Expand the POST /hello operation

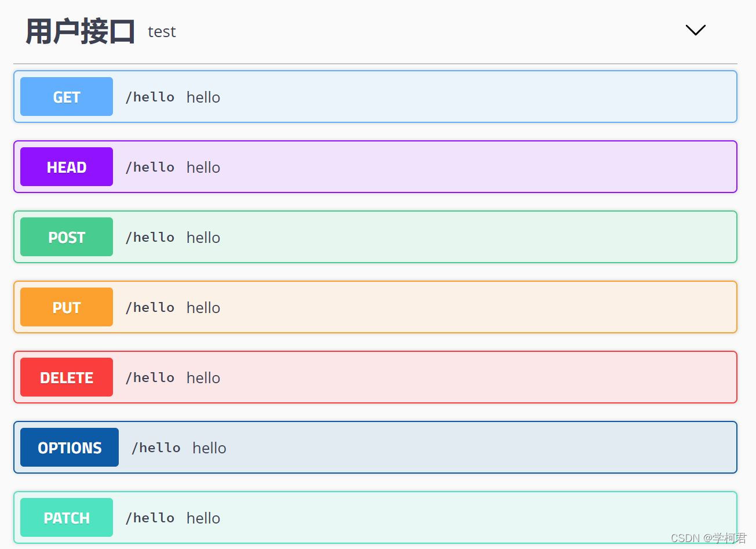pos(375,237)
